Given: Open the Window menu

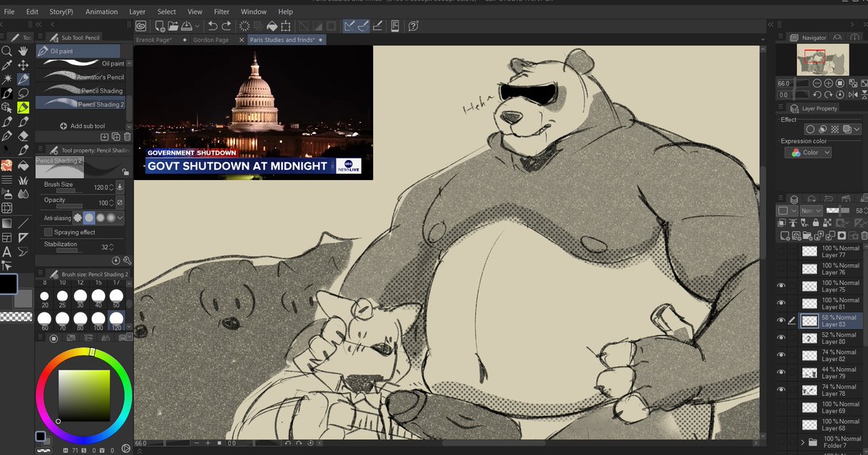Looking at the screenshot, I should [x=253, y=12].
